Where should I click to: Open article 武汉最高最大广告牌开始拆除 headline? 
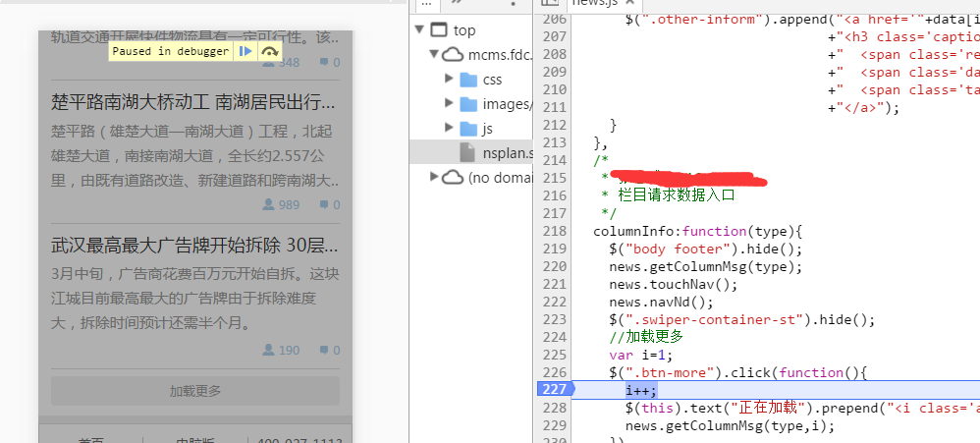[x=193, y=247]
